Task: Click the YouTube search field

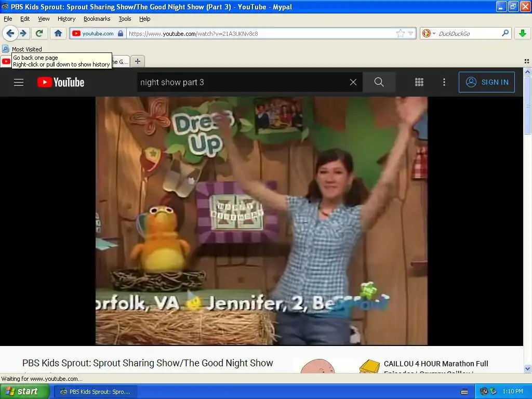Action: click(243, 82)
